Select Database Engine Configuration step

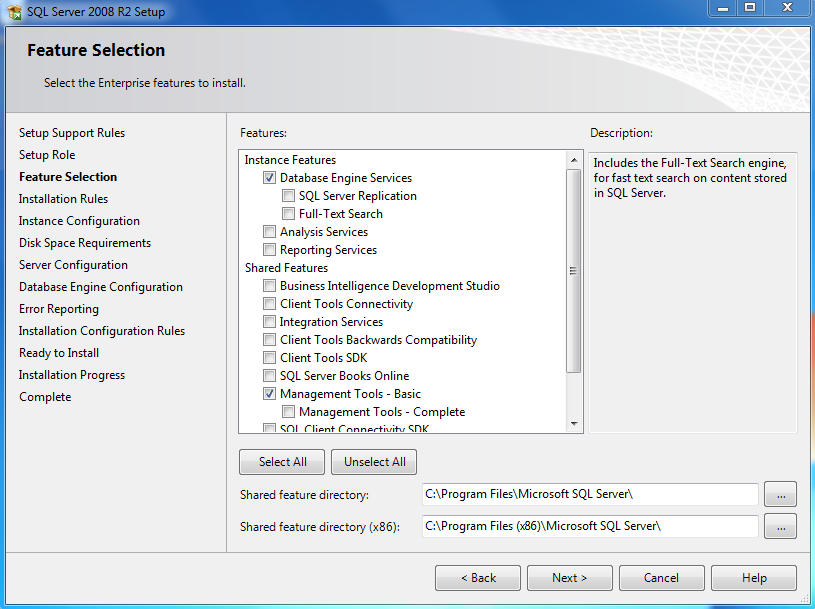click(x=101, y=287)
